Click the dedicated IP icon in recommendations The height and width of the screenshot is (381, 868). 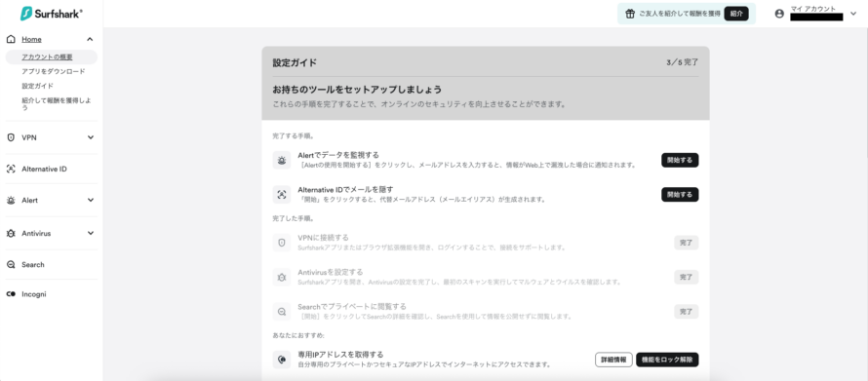coord(282,360)
